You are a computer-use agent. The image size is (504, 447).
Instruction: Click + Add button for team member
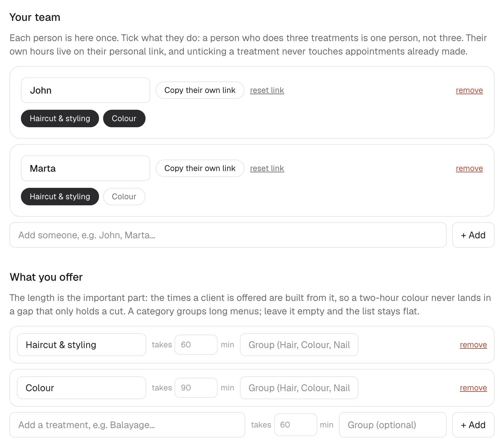[473, 235]
